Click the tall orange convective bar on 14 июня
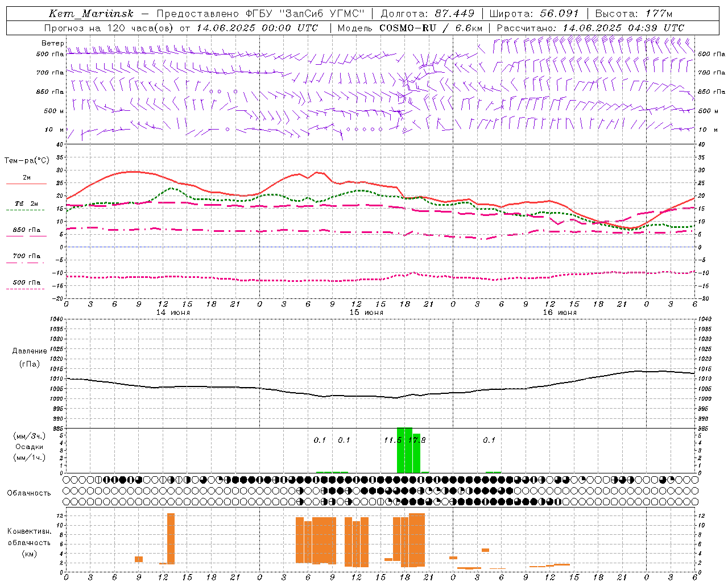 click(171, 539)
